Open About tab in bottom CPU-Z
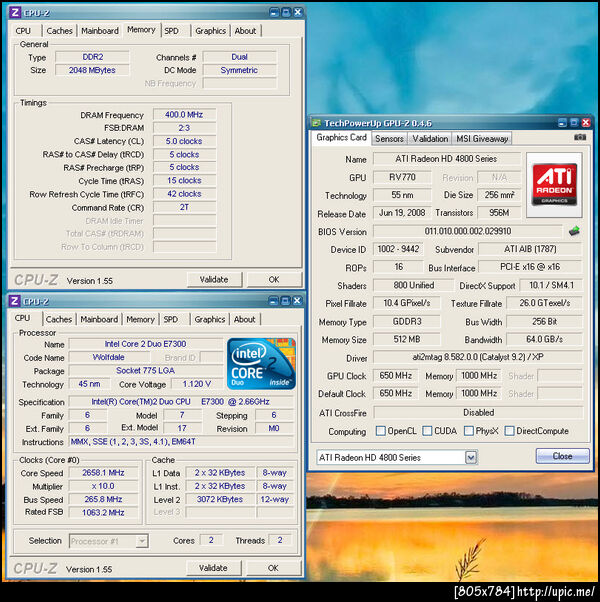 click(245, 319)
